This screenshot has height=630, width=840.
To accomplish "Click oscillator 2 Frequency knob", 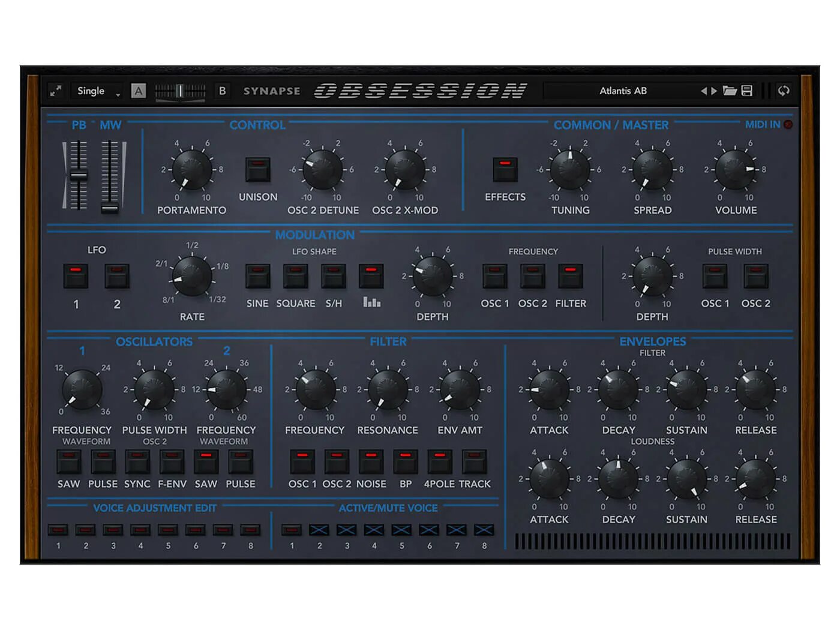I will click(226, 389).
